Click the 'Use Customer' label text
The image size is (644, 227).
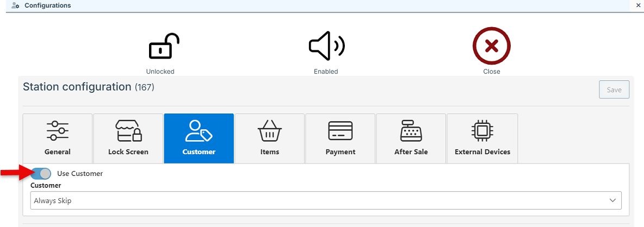point(80,174)
